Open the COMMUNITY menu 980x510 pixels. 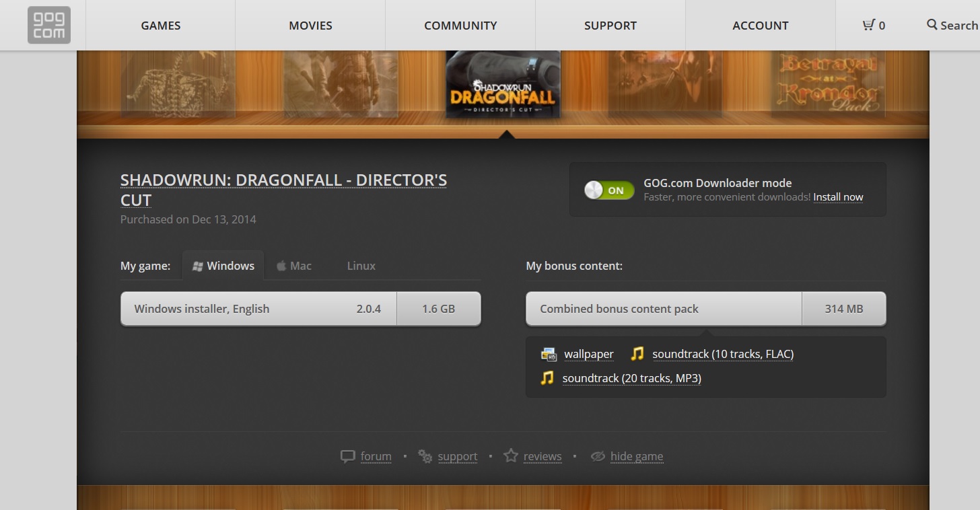click(x=460, y=26)
